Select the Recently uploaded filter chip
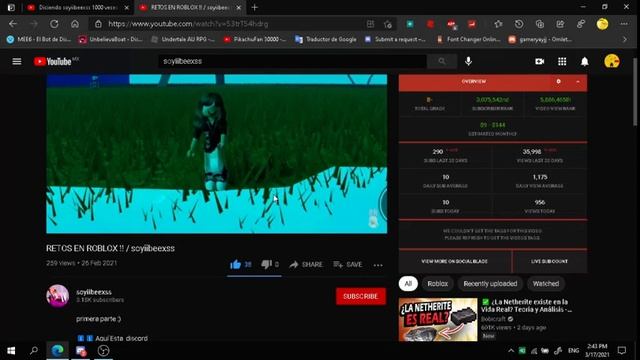Viewport: 640px width, 360px height. [490, 284]
